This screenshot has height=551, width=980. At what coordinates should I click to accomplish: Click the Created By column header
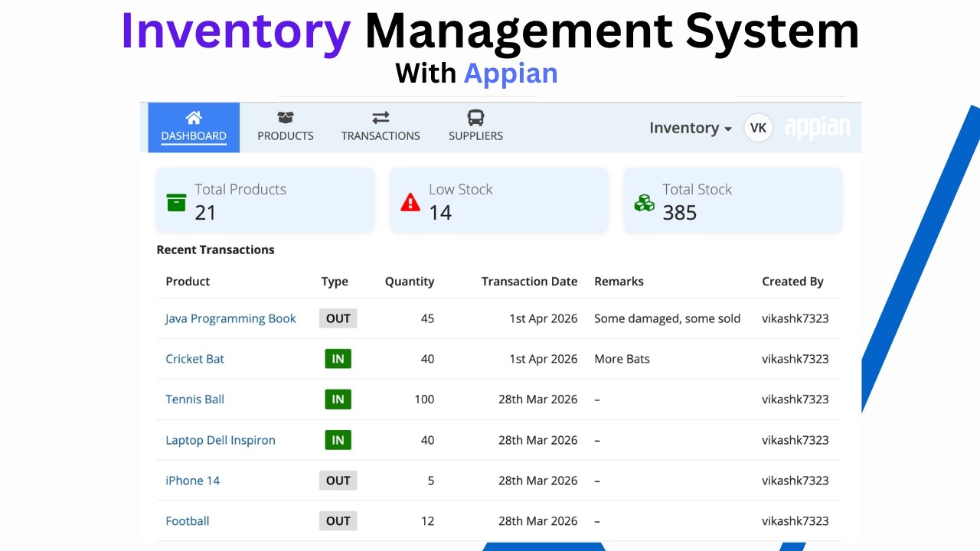(x=792, y=282)
